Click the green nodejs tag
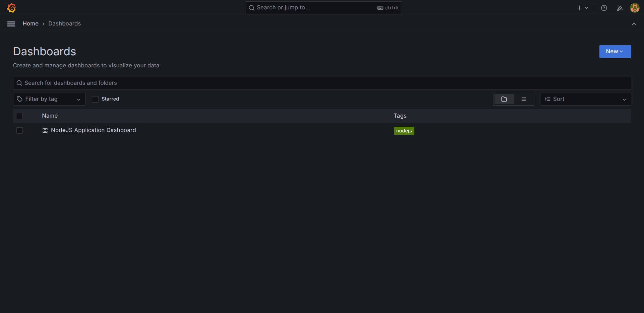 pyautogui.click(x=404, y=131)
